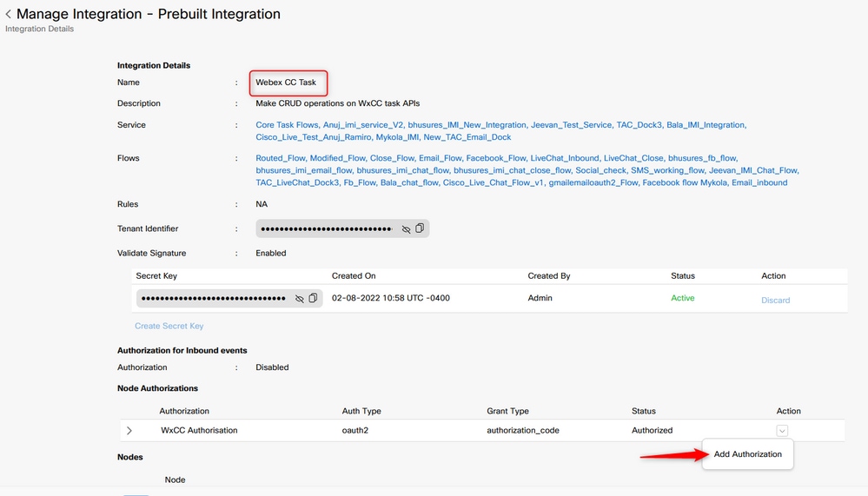Click the Create Secret Key link
This screenshot has height=496, width=868.
pos(169,326)
